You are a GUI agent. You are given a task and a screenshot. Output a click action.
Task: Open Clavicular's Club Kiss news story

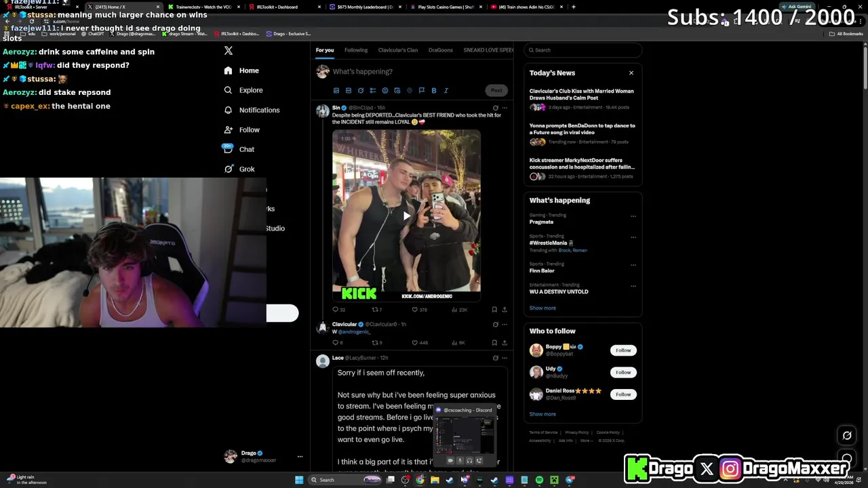coord(582,94)
